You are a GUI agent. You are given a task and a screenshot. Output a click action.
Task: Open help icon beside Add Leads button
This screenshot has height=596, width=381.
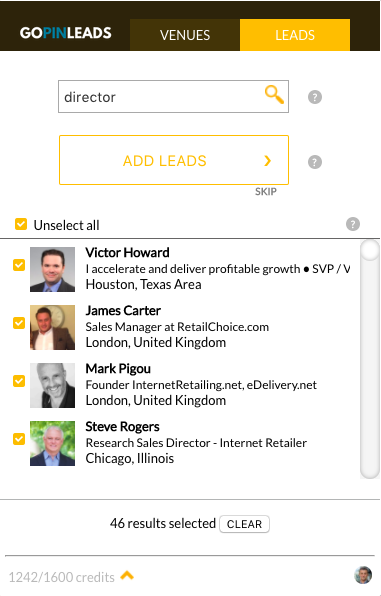315,162
